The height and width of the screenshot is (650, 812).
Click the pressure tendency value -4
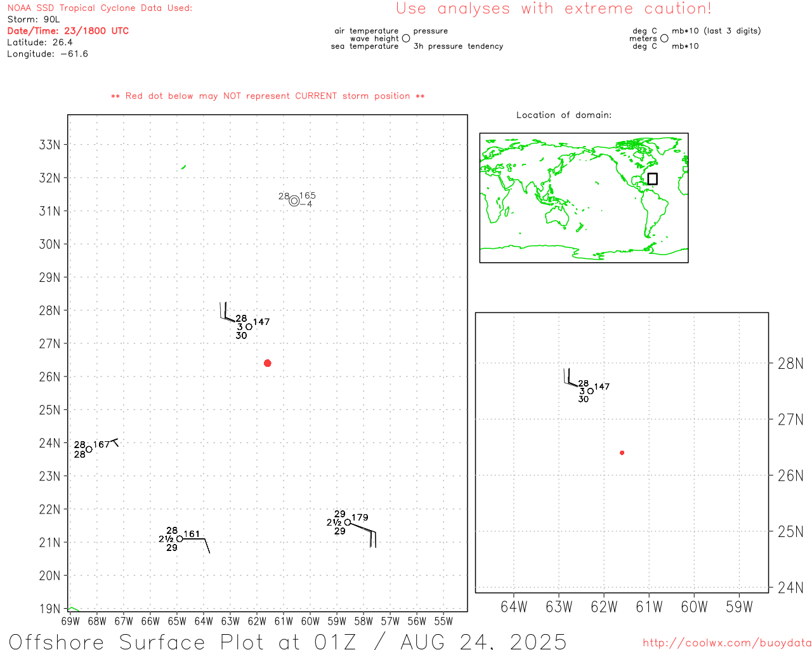pyautogui.click(x=306, y=204)
